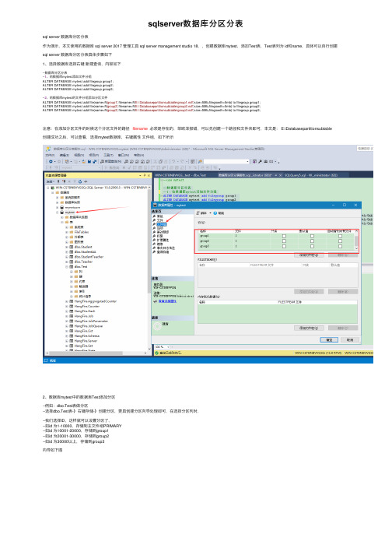This screenshot has height=555, width=392.
Task: Tick the default checkbox for group2
Action: (312, 241)
